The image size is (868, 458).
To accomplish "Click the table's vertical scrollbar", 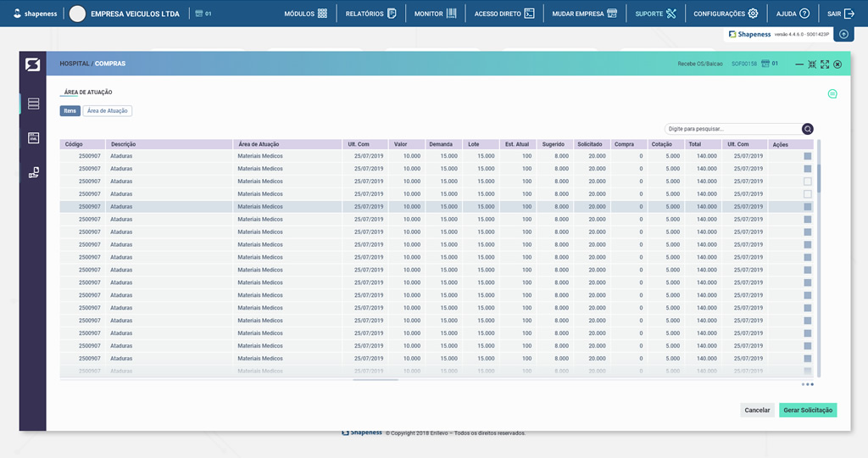I will pos(819,258).
